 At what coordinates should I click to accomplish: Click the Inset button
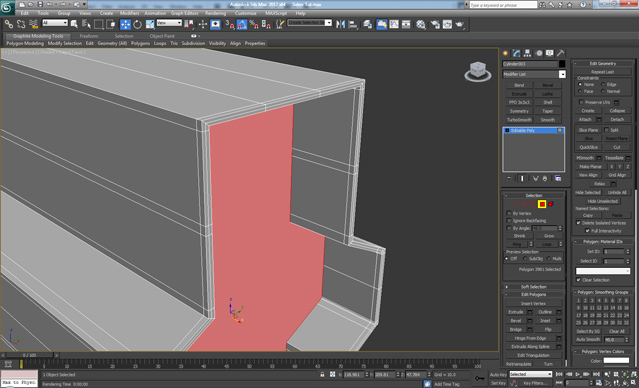(x=545, y=320)
